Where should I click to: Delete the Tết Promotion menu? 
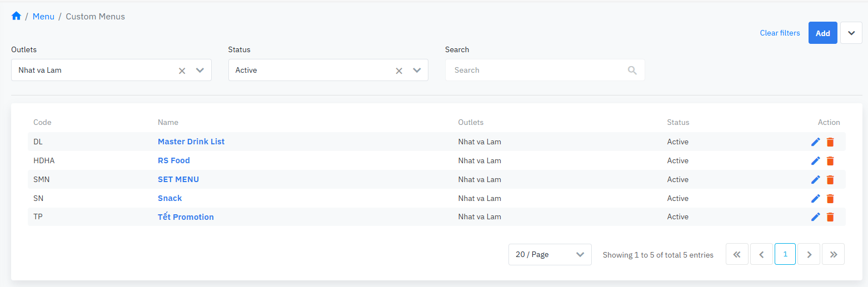(x=830, y=217)
